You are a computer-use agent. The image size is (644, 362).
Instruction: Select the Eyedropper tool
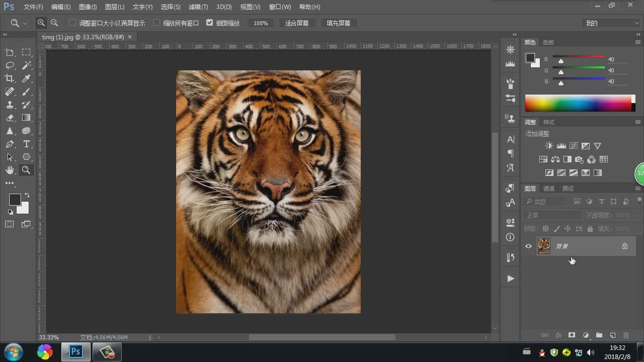26,78
